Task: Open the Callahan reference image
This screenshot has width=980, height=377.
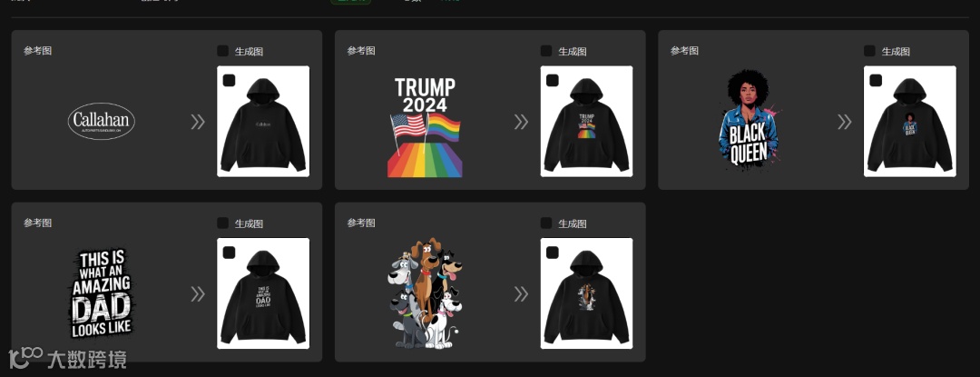Action: tap(102, 122)
